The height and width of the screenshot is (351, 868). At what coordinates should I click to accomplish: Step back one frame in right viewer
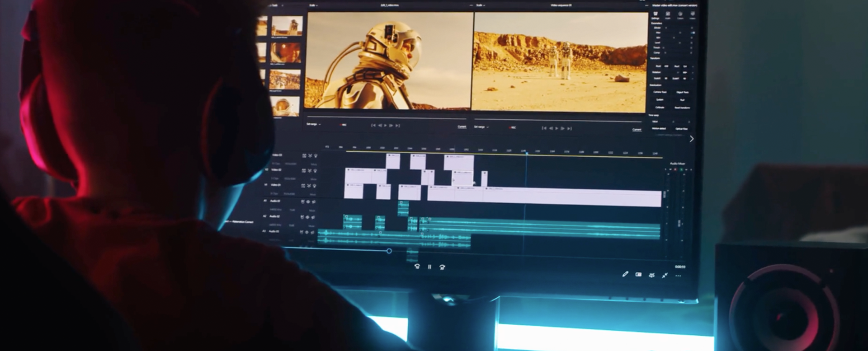click(x=550, y=128)
